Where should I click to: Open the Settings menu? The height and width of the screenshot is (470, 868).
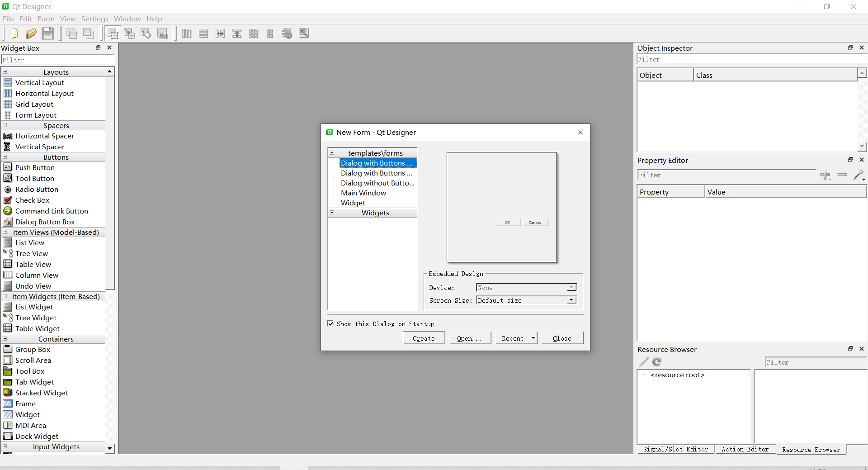pyautogui.click(x=94, y=19)
